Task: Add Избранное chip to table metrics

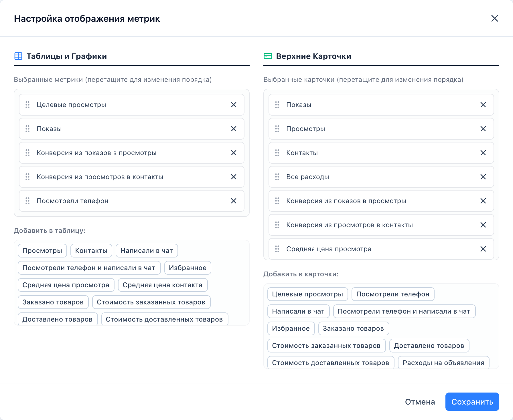Action: pyautogui.click(x=188, y=268)
